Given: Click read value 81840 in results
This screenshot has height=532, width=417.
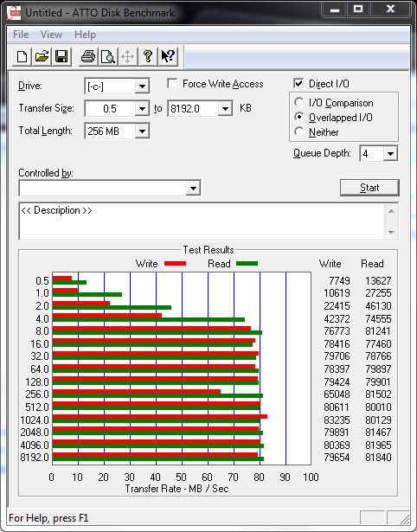Looking at the screenshot, I should tap(378, 458).
